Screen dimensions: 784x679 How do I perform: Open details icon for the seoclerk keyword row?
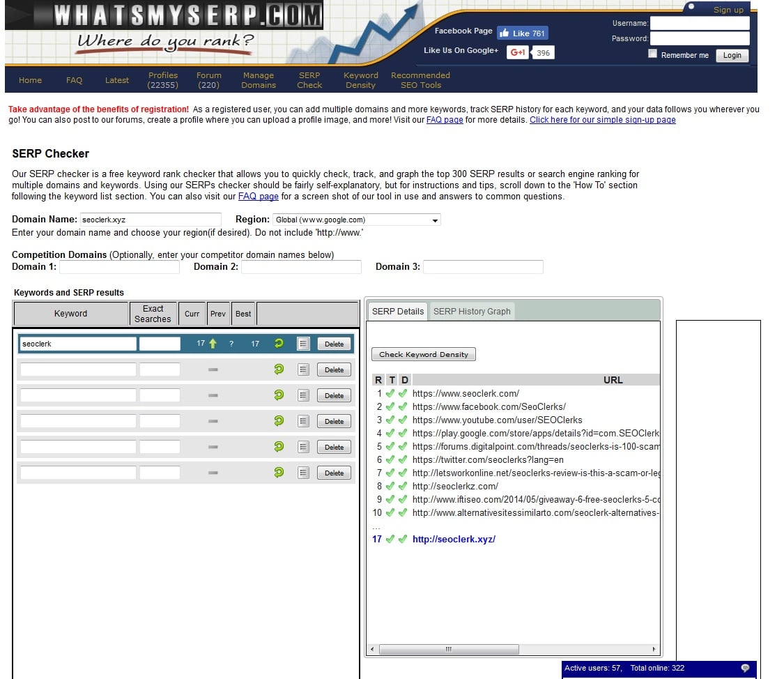[303, 344]
